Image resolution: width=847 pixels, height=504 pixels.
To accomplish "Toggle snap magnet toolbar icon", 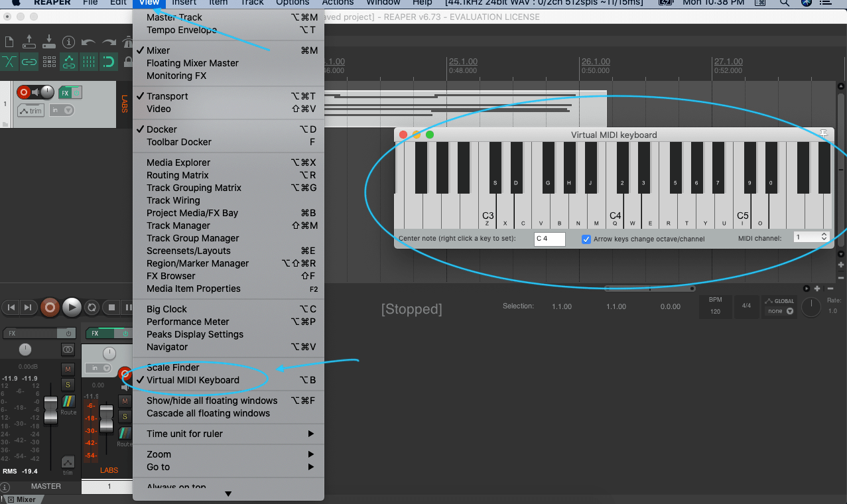I will [x=109, y=62].
